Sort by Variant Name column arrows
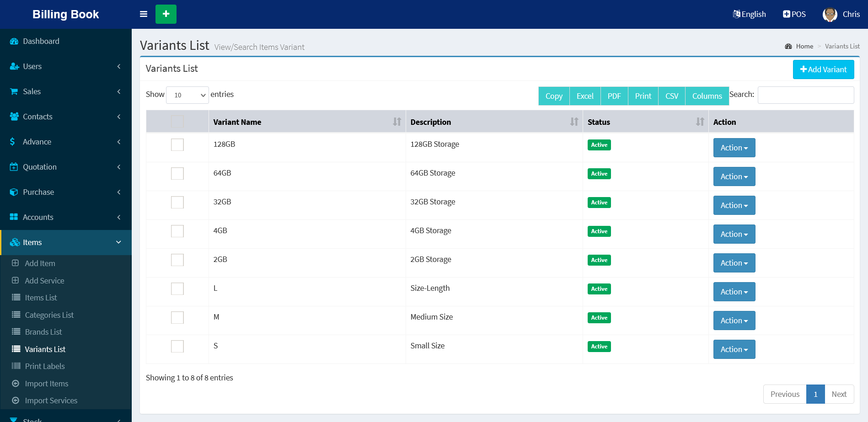 coord(396,122)
